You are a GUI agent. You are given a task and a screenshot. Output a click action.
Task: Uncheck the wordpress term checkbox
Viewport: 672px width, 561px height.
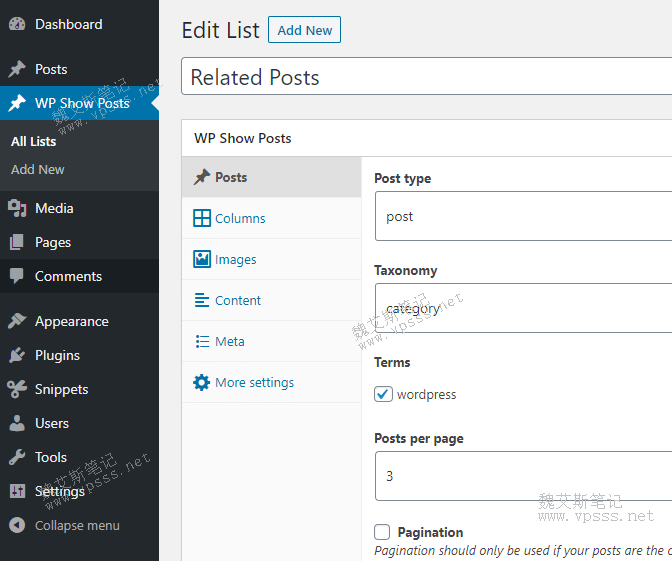(383, 394)
